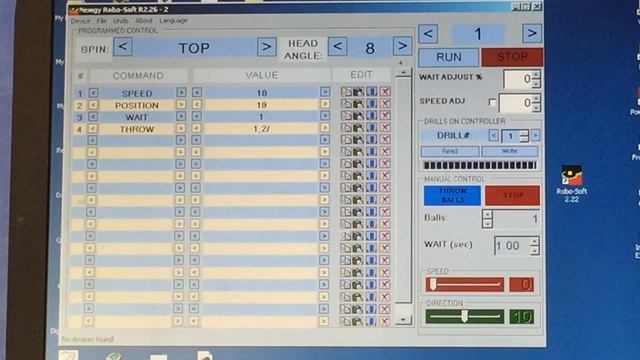Screen dimensions: 640x360
Task: Click paste icon in SPEED row
Action: click(358, 92)
